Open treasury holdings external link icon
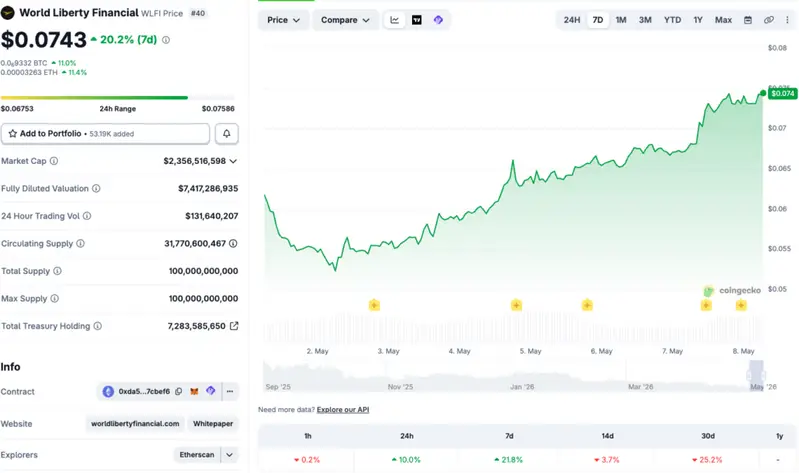The width and height of the screenshot is (799, 473). click(x=234, y=326)
